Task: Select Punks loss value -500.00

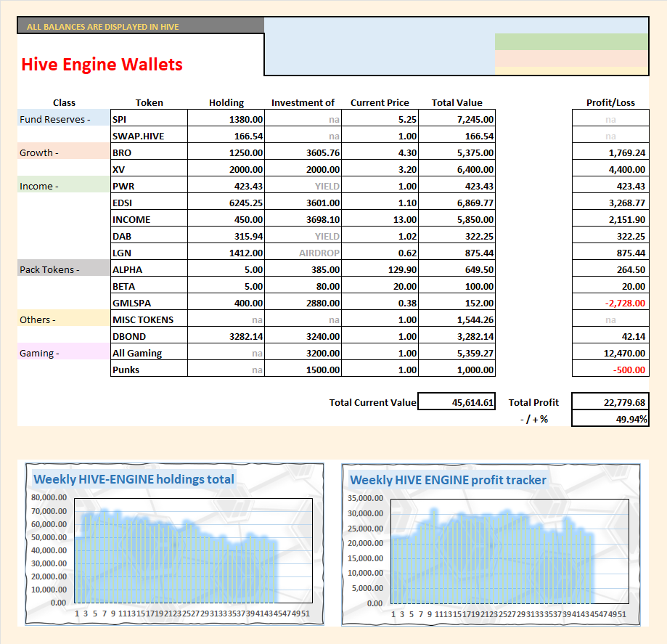Action: pos(610,368)
